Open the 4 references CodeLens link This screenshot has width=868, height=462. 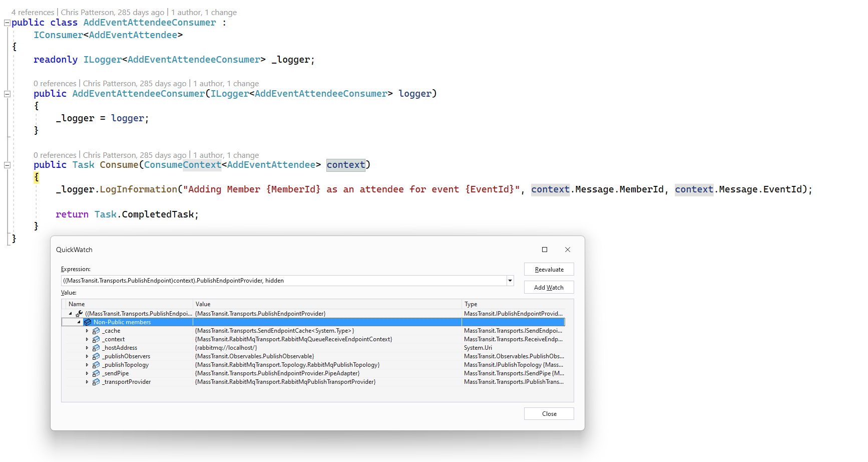(x=32, y=12)
